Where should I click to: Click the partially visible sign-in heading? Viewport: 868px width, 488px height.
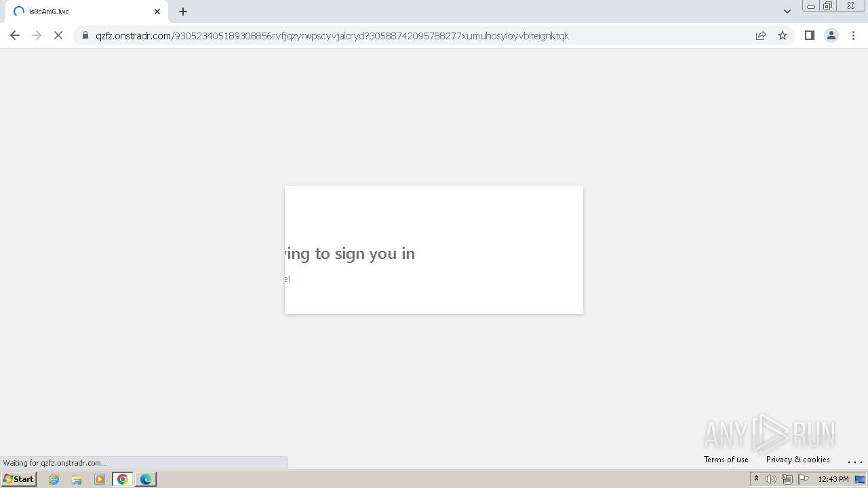coord(350,253)
